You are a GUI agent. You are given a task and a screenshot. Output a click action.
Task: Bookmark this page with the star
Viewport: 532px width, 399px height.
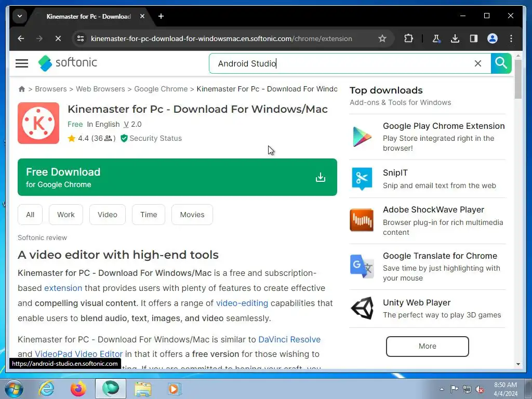pyautogui.click(x=382, y=38)
